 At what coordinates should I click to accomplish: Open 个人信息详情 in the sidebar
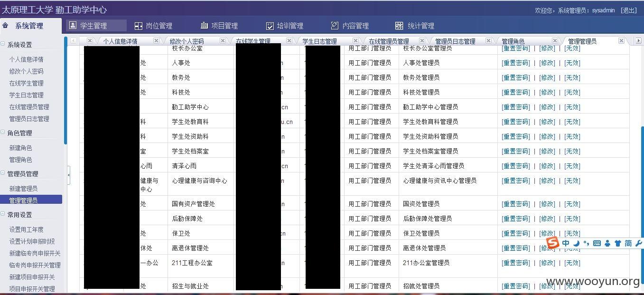tap(26, 59)
